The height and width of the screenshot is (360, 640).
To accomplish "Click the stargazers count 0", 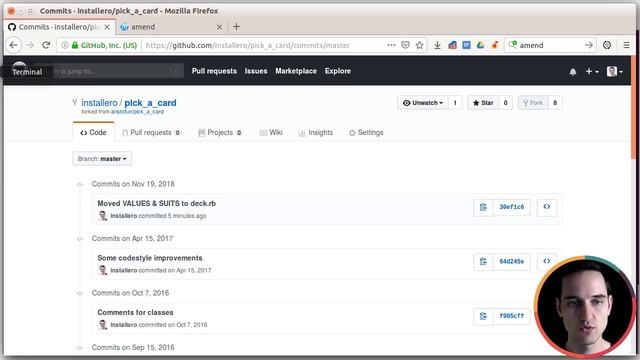I will pyautogui.click(x=505, y=103).
